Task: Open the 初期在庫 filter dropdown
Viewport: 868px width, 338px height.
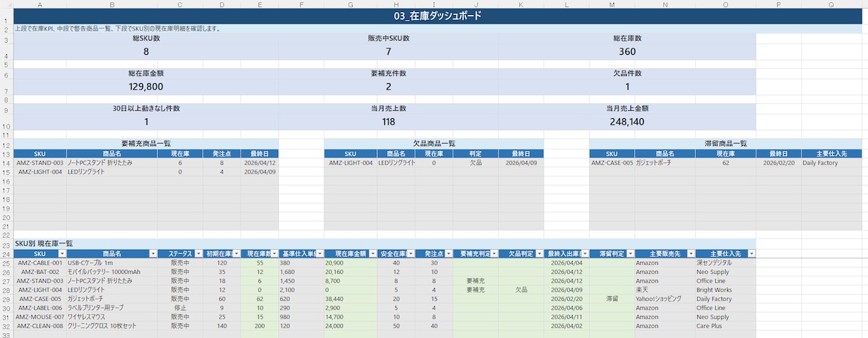Action: coord(236,254)
